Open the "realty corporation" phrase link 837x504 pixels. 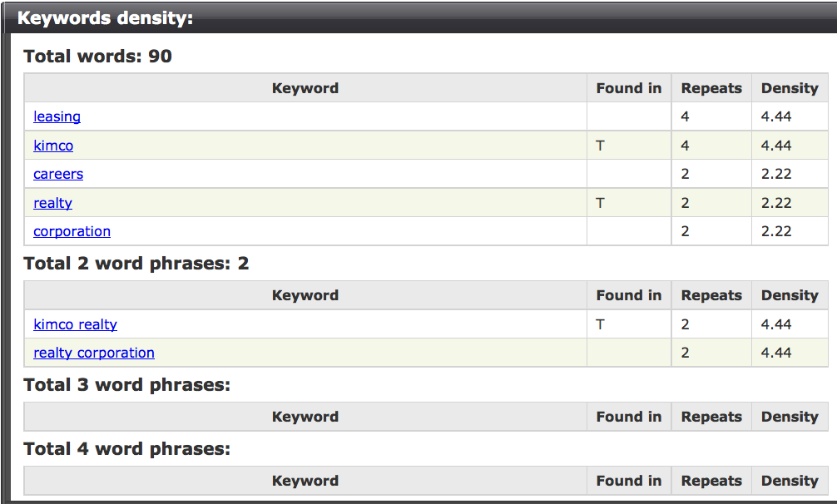pos(93,353)
